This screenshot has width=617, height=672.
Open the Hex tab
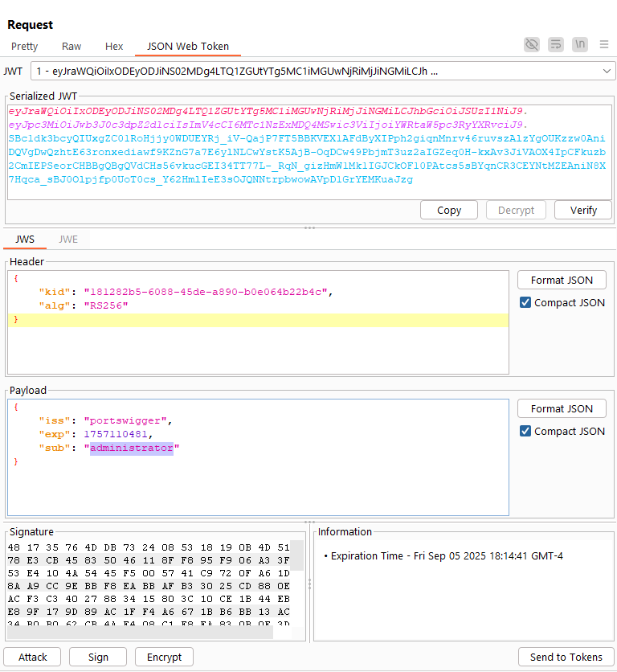pyautogui.click(x=114, y=47)
